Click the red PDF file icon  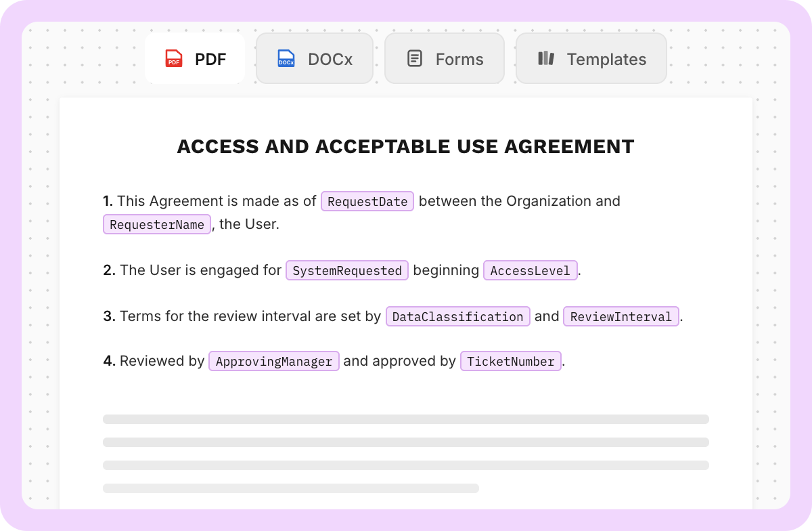(174, 59)
